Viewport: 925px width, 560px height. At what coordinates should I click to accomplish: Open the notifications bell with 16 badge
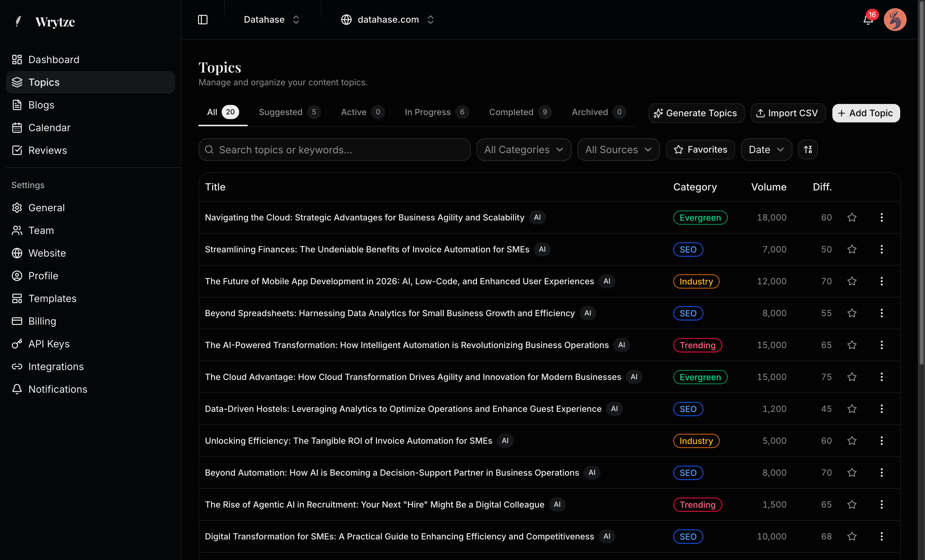pos(868,20)
